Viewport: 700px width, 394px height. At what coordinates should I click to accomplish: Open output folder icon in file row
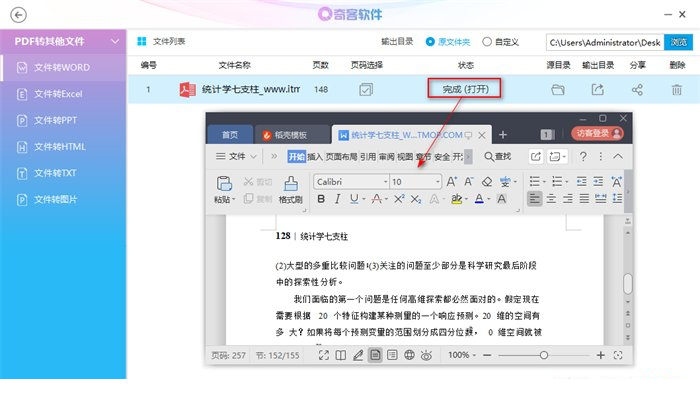(x=597, y=90)
